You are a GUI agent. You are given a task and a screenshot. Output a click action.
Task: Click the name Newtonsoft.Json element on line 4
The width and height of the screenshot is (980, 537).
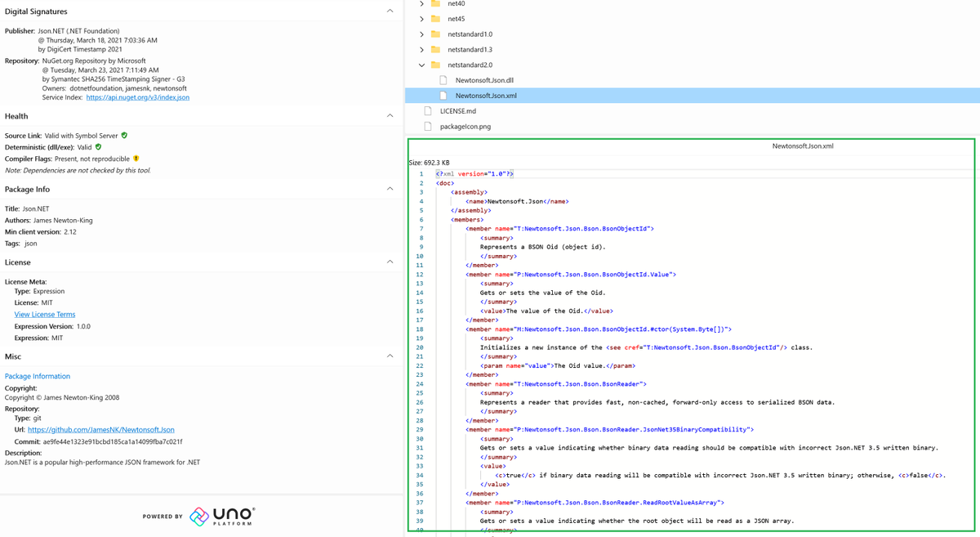pyautogui.click(x=517, y=201)
